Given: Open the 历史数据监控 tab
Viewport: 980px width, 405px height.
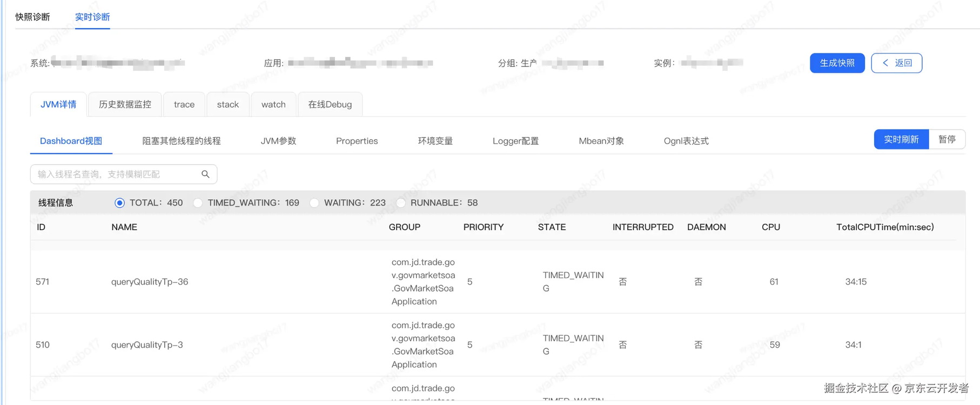Looking at the screenshot, I should 125,104.
